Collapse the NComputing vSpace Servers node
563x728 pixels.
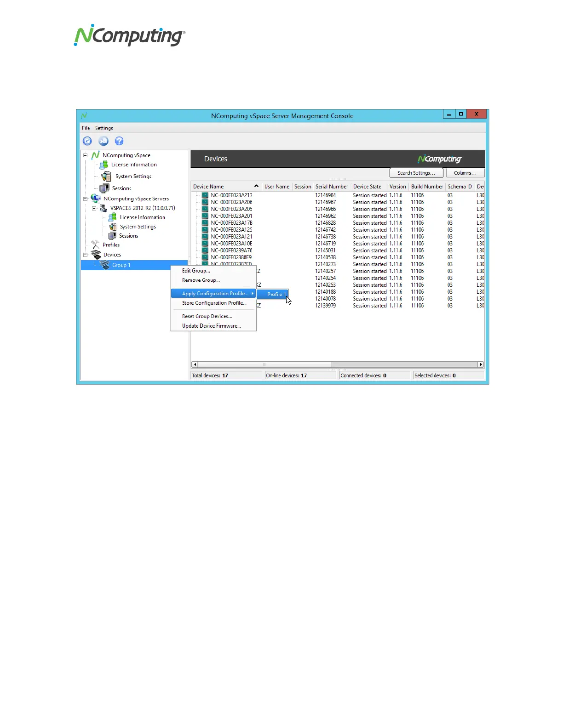coord(85,199)
